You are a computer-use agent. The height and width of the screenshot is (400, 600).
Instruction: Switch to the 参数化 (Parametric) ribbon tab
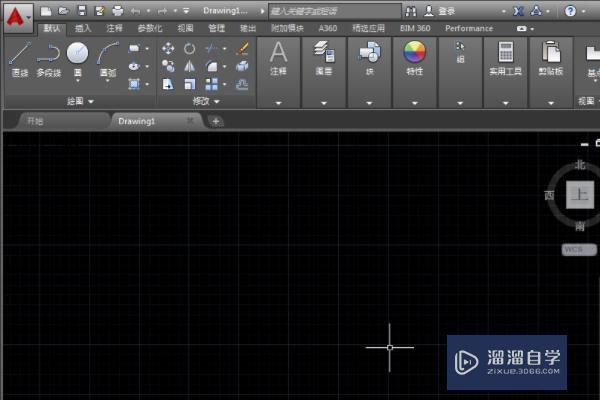pos(150,28)
